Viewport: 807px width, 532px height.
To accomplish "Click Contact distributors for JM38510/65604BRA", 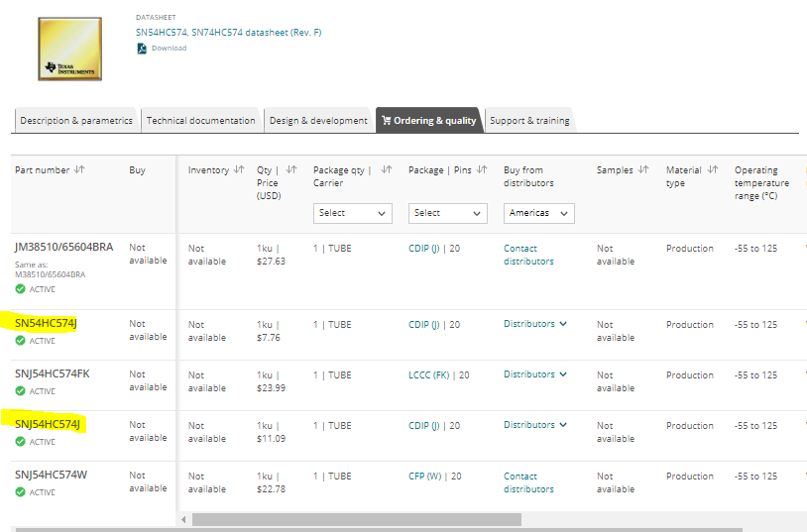I will click(x=528, y=255).
